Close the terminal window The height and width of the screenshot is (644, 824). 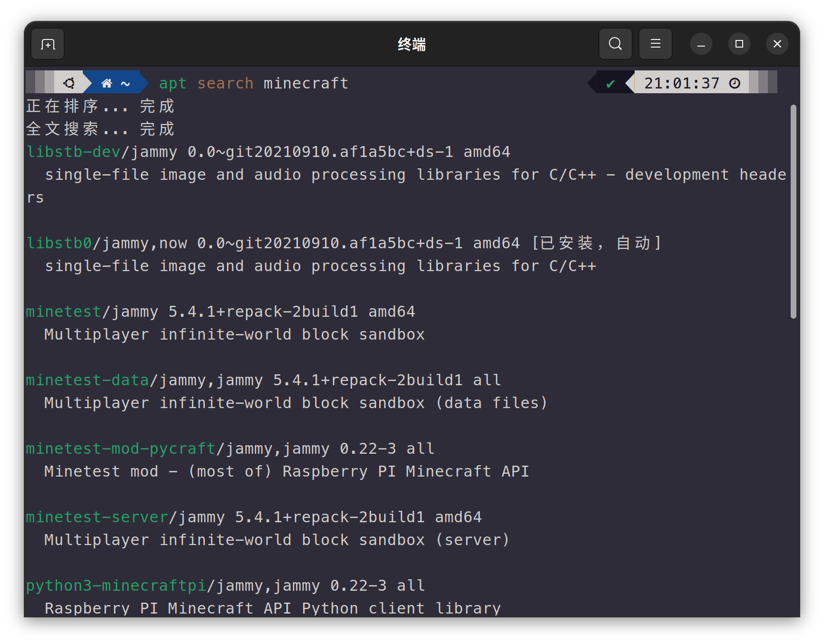[x=777, y=44]
